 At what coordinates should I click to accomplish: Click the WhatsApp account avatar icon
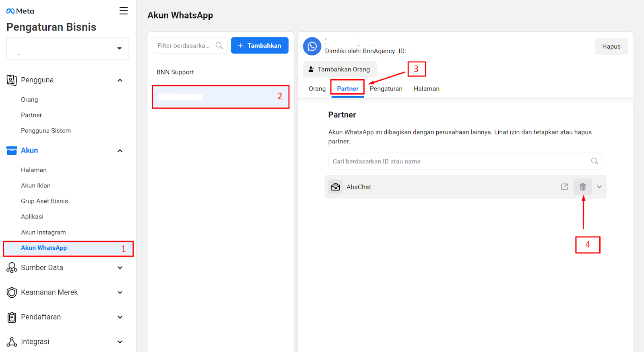click(312, 46)
